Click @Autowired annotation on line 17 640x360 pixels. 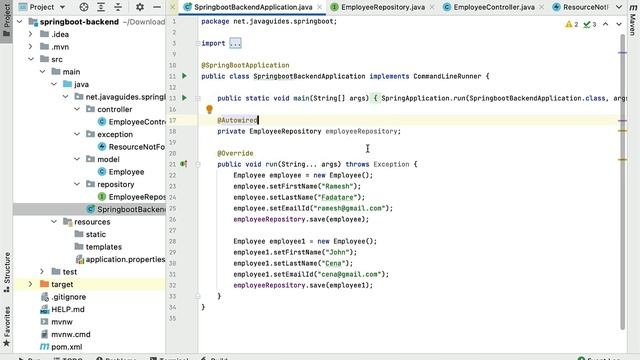tap(238, 120)
